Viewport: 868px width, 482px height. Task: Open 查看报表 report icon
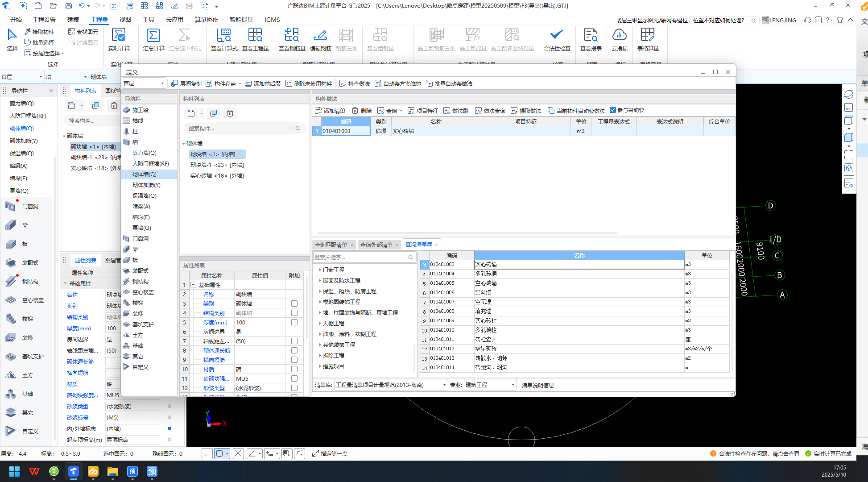coord(591,39)
